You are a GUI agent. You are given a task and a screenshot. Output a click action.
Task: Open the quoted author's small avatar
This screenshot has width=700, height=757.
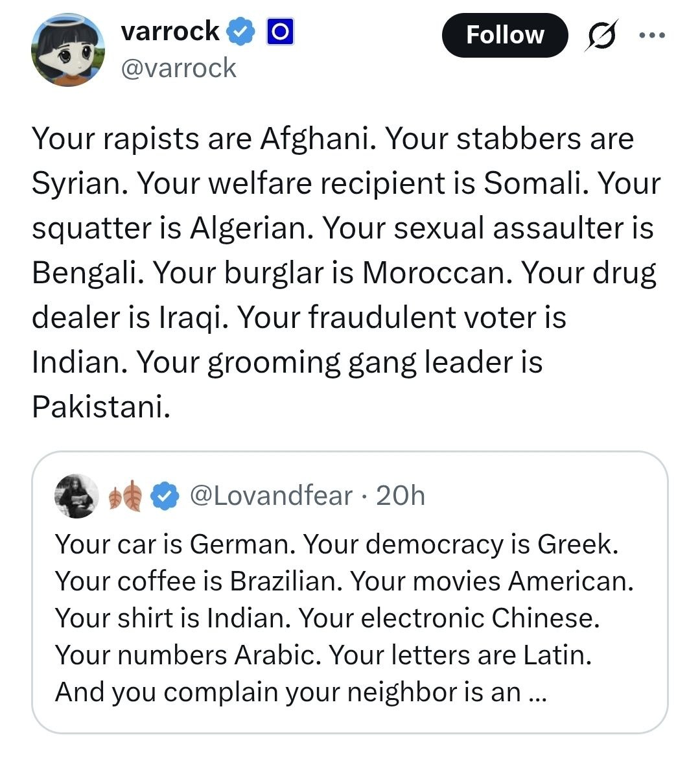point(77,496)
